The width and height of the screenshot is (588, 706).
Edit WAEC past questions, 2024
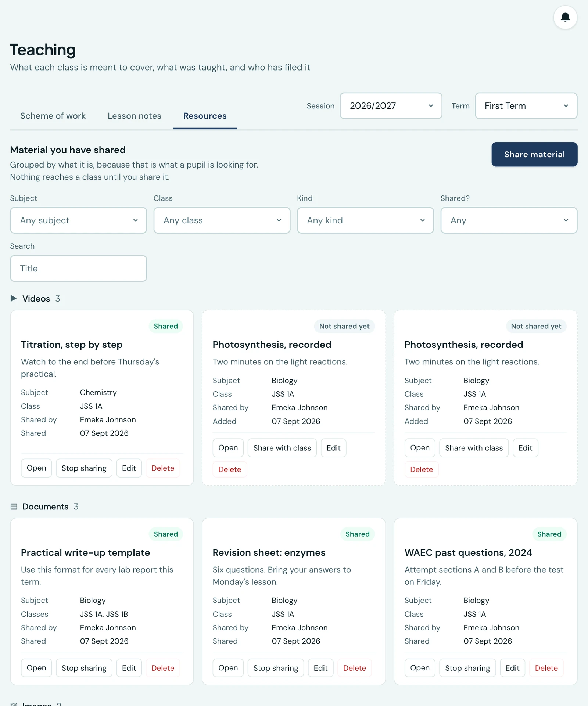[513, 668]
